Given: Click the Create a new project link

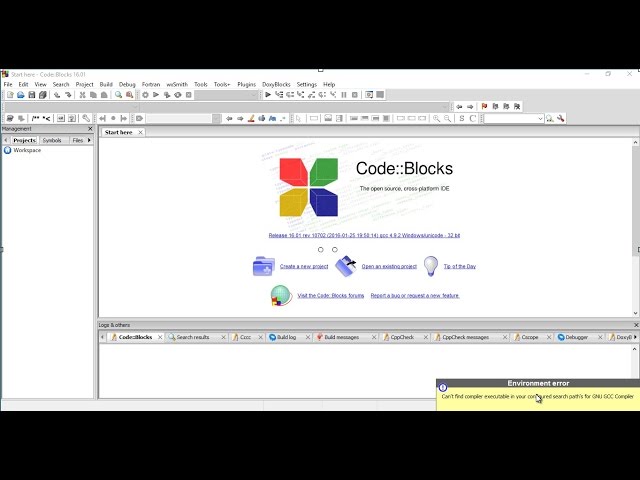Looking at the screenshot, I should pos(304,267).
